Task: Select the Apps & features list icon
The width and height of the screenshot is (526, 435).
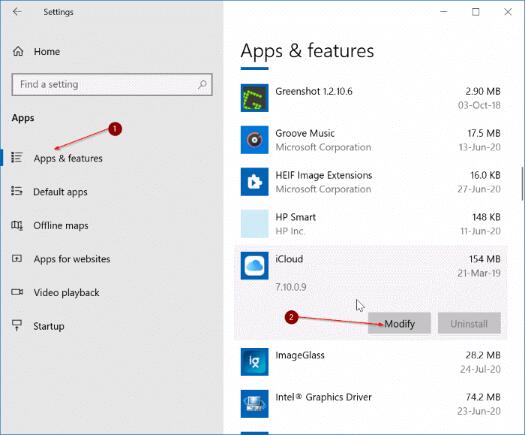Action: pyautogui.click(x=17, y=157)
